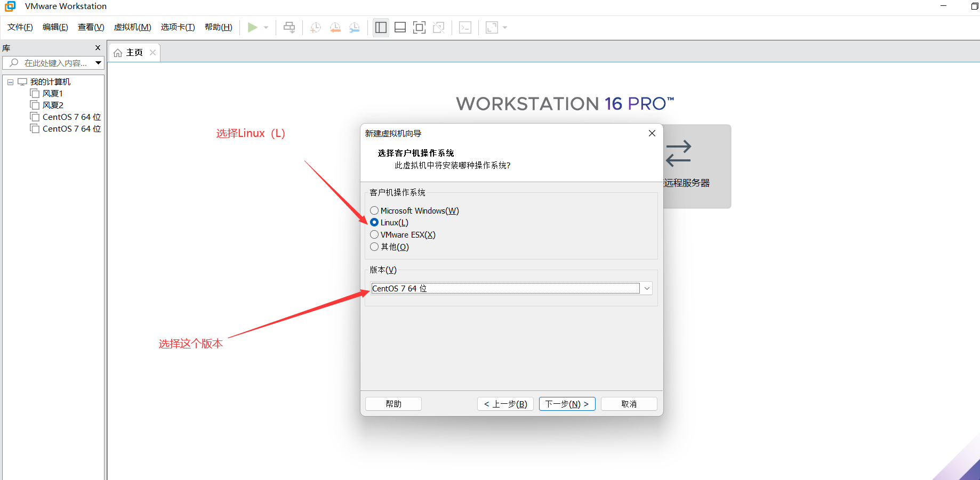
Task: Click the send Ctrl+Alt+Del toolbar icon
Action: click(289, 27)
